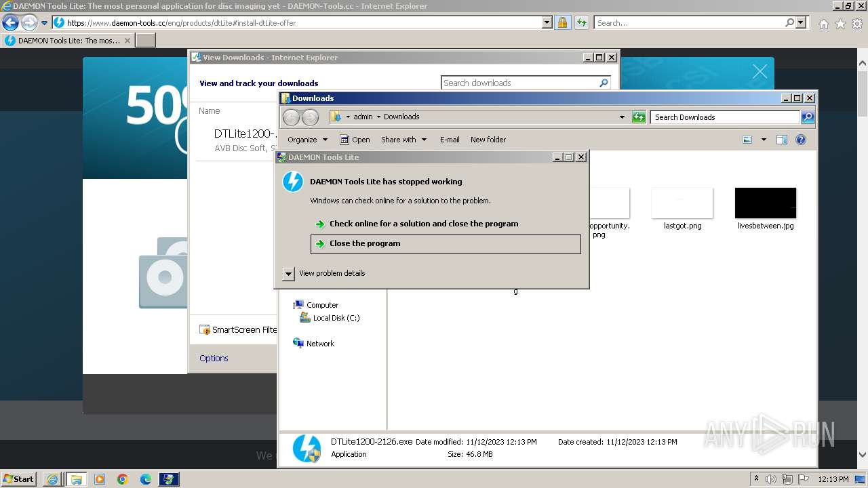Screen dimensions: 868x488
Task: Click the IE Home icon
Action: point(823,24)
